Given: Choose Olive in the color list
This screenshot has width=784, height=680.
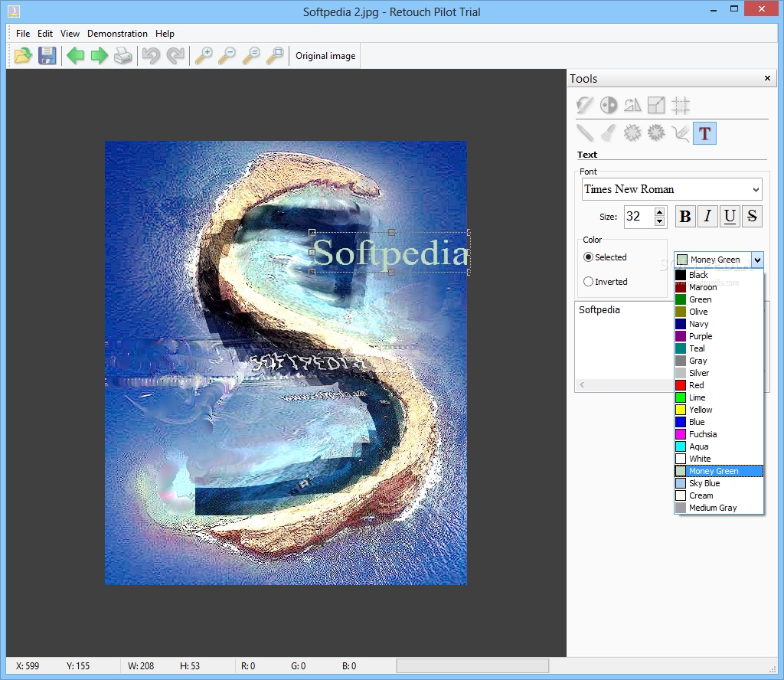Looking at the screenshot, I should point(719,312).
